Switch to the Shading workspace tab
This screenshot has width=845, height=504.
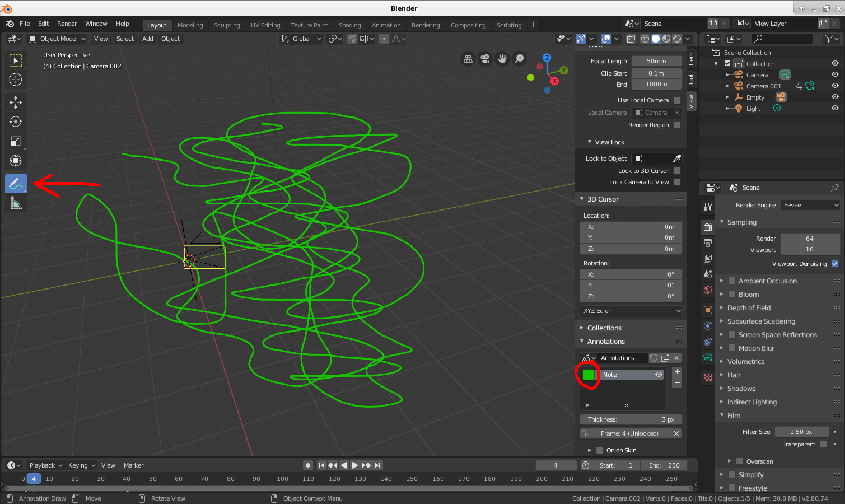click(x=349, y=25)
